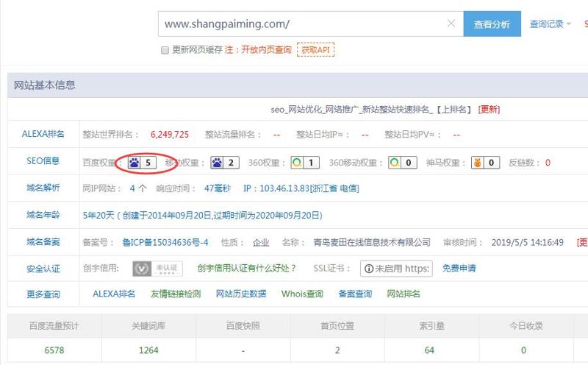This screenshot has width=588, height=365.
Task: Click the Baidu paw icon for 移动权重
Action: [x=217, y=163]
